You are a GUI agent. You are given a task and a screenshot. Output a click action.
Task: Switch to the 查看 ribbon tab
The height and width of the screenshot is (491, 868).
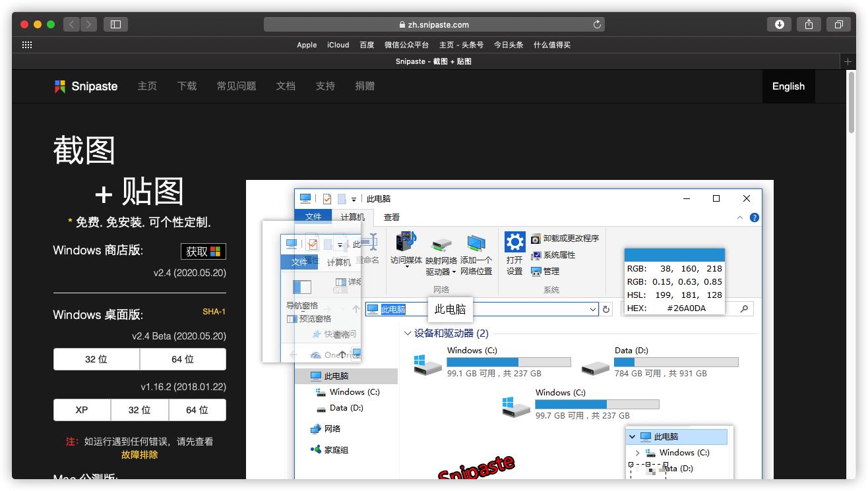[391, 217]
